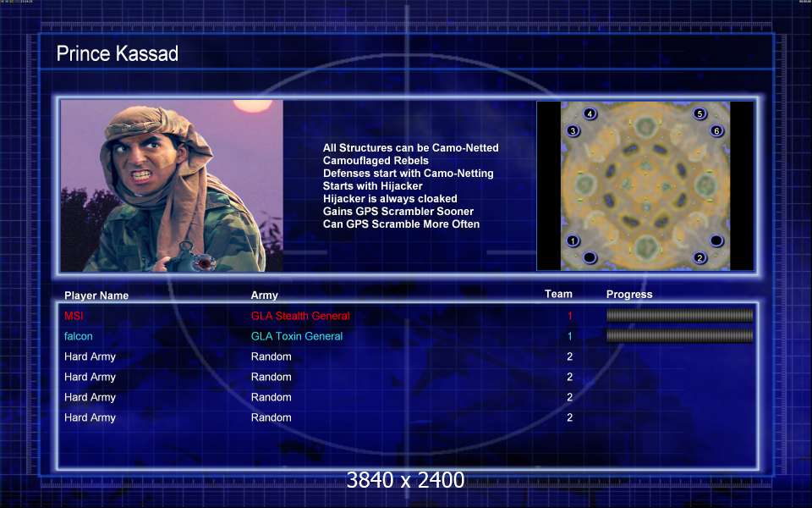Select the MSI player name
The image size is (812, 508).
(x=74, y=316)
